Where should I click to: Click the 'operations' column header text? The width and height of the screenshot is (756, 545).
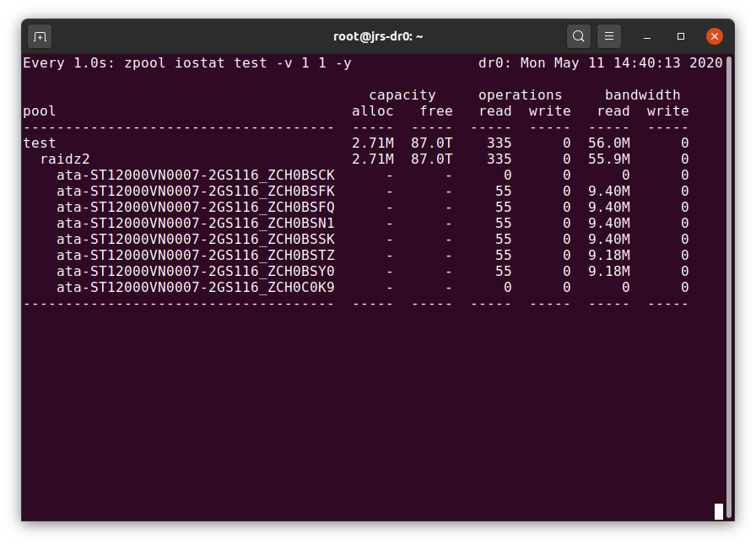tap(520, 95)
